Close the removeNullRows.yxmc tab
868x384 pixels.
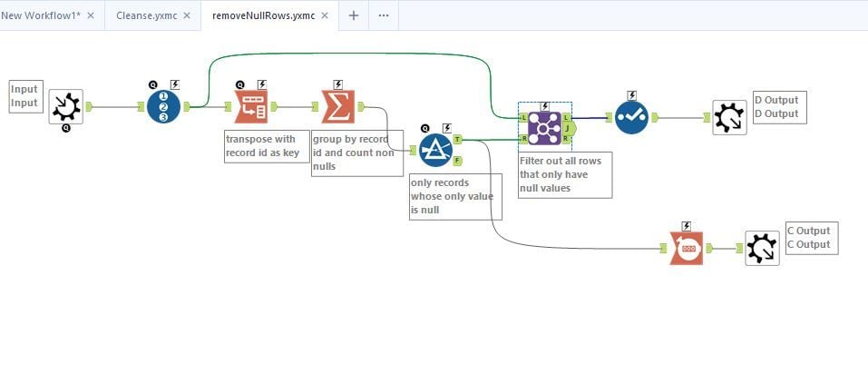click(x=325, y=15)
